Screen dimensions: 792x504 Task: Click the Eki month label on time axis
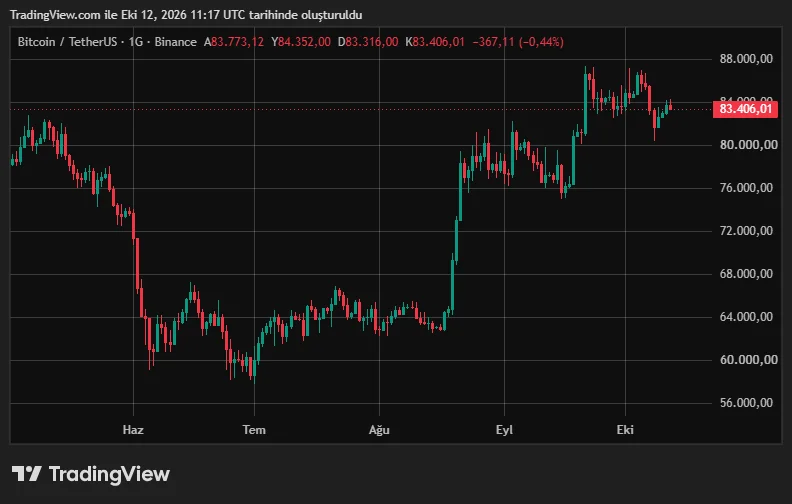pyautogui.click(x=625, y=430)
